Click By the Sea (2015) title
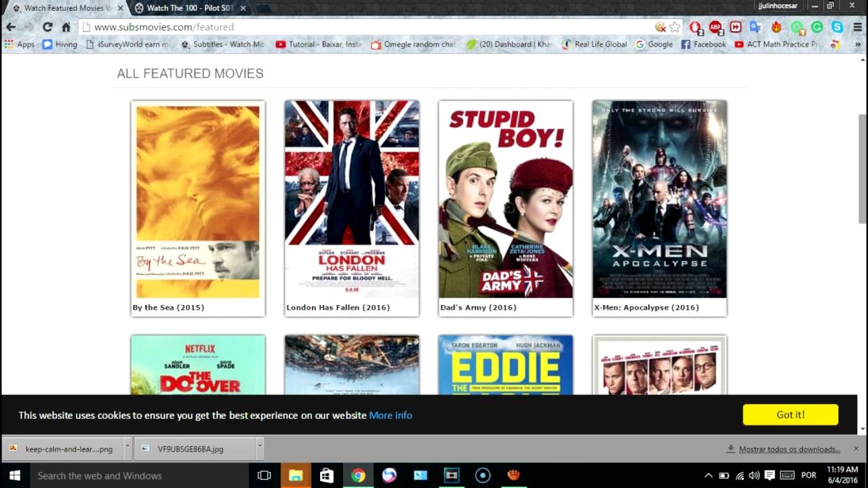This screenshot has width=868, height=488. [168, 308]
